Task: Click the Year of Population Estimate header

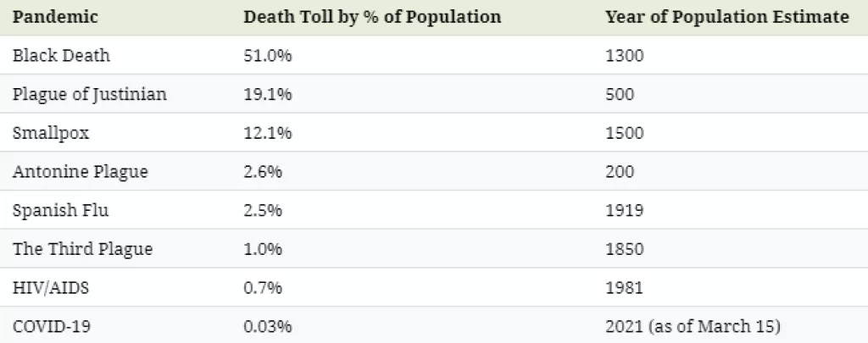Action: pos(727,17)
